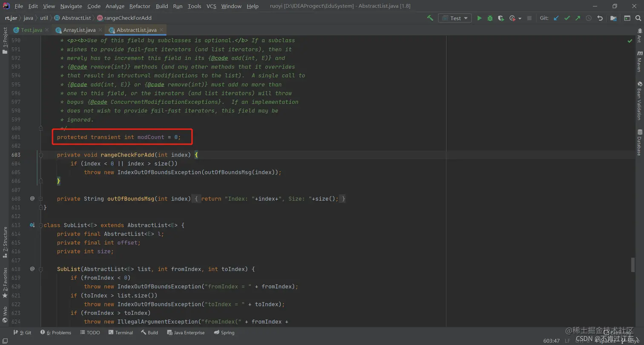The width and height of the screenshot is (644, 345).
Task: Open the dropdown arrow next to profiler icon
Action: click(520, 19)
